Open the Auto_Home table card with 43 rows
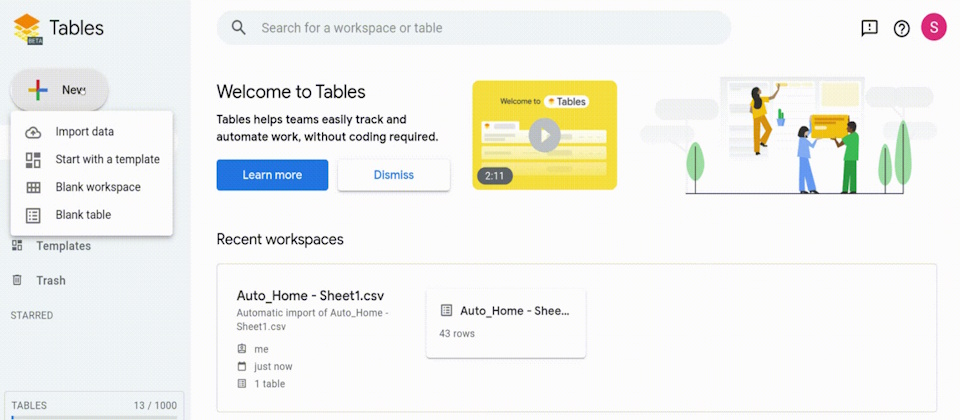960x420 pixels. (505, 323)
